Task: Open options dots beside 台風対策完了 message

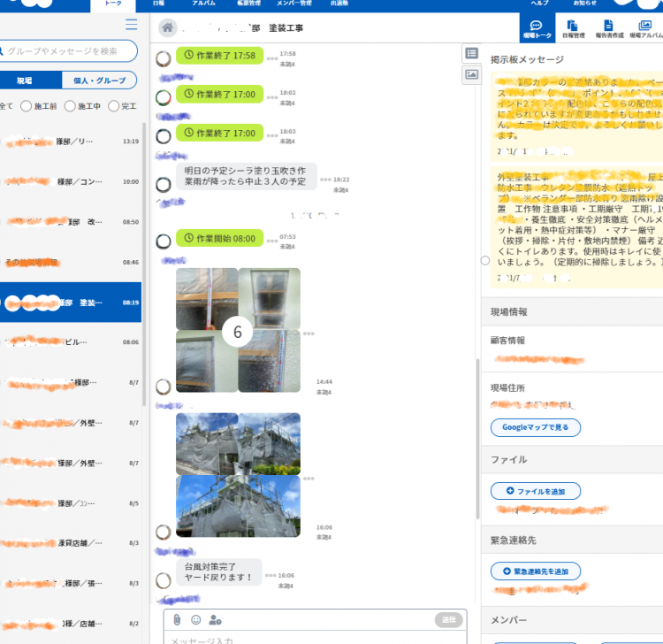Action: pyautogui.click(x=271, y=576)
